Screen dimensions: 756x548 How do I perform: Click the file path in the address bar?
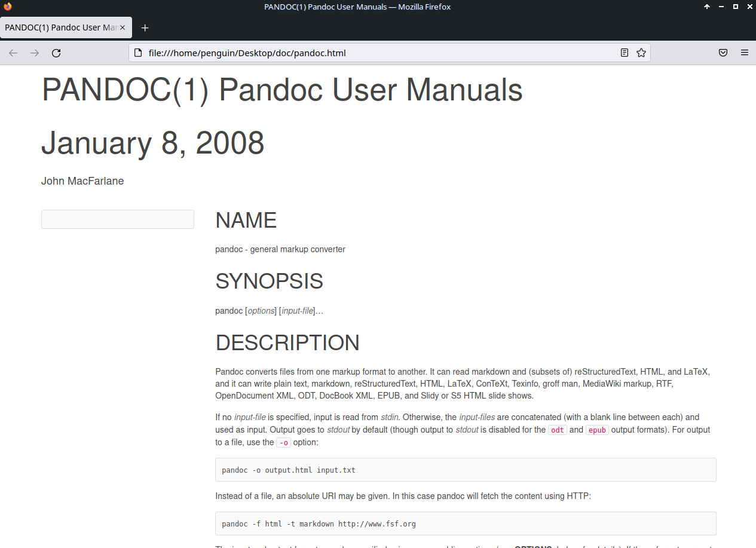247,53
